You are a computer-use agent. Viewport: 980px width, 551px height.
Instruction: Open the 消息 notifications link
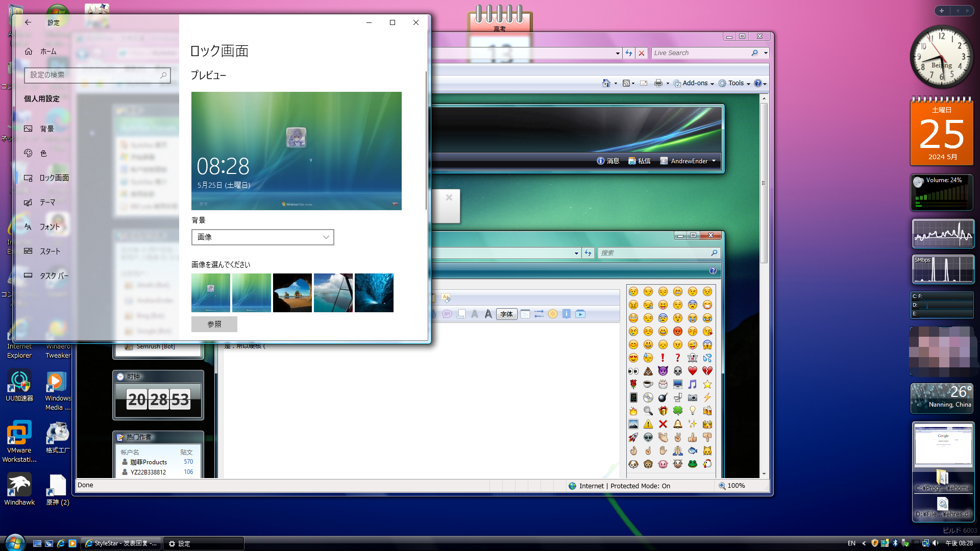[x=608, y=161]
